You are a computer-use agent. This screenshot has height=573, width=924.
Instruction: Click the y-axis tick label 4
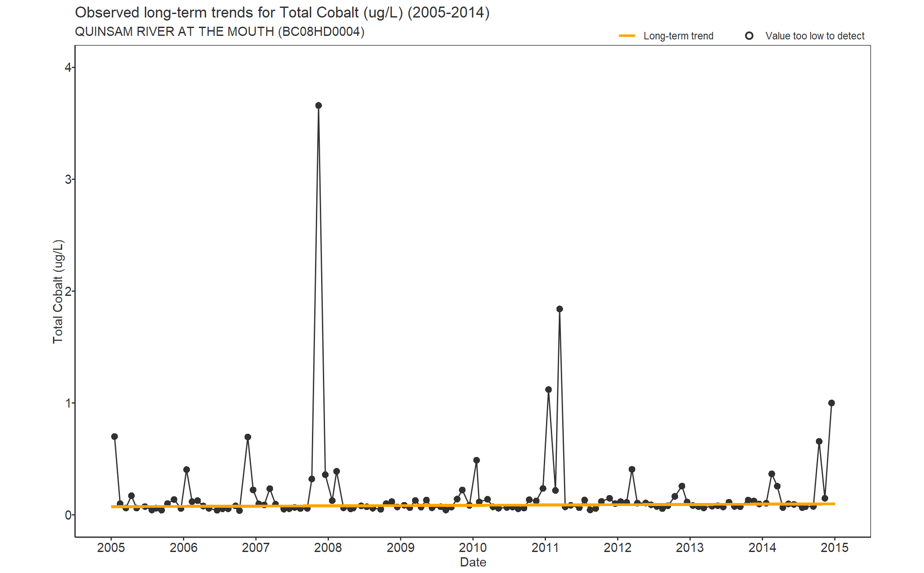[68, 67]
